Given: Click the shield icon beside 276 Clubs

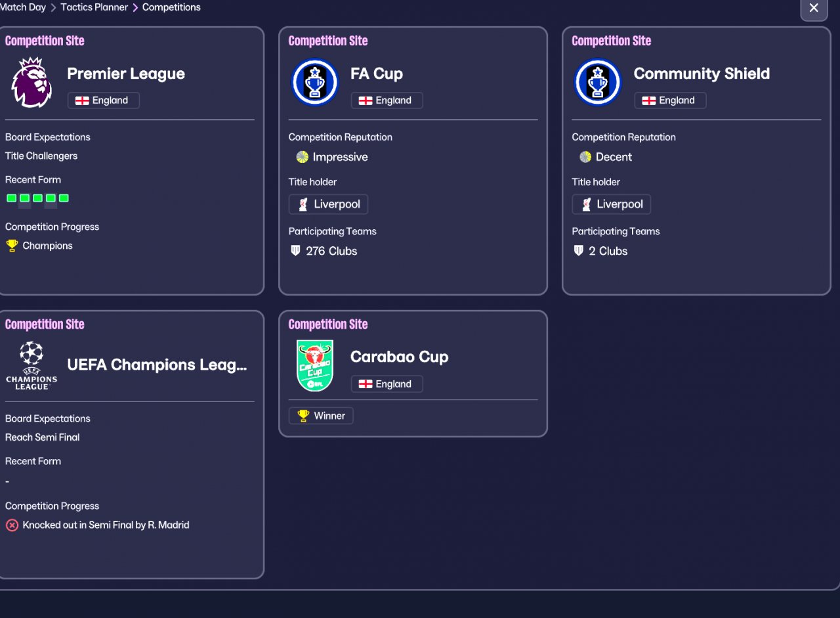Looking at the screenshot, I should tap(295, 251).
